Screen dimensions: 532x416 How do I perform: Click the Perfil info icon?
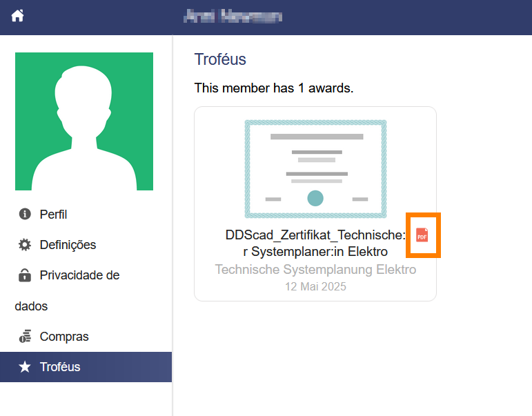25,214
